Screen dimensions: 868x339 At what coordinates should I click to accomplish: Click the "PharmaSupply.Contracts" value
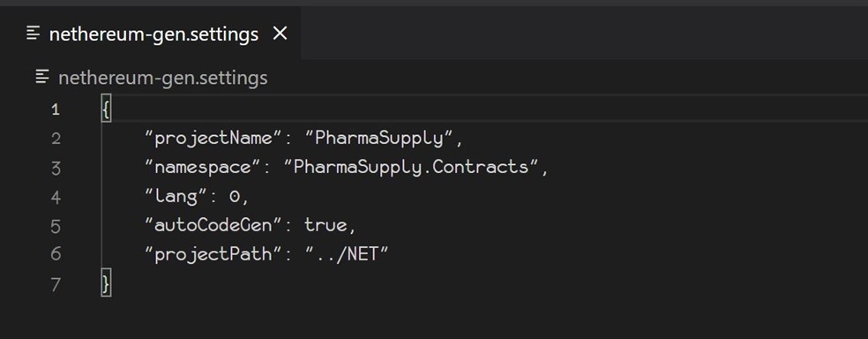tap(411, 167)
